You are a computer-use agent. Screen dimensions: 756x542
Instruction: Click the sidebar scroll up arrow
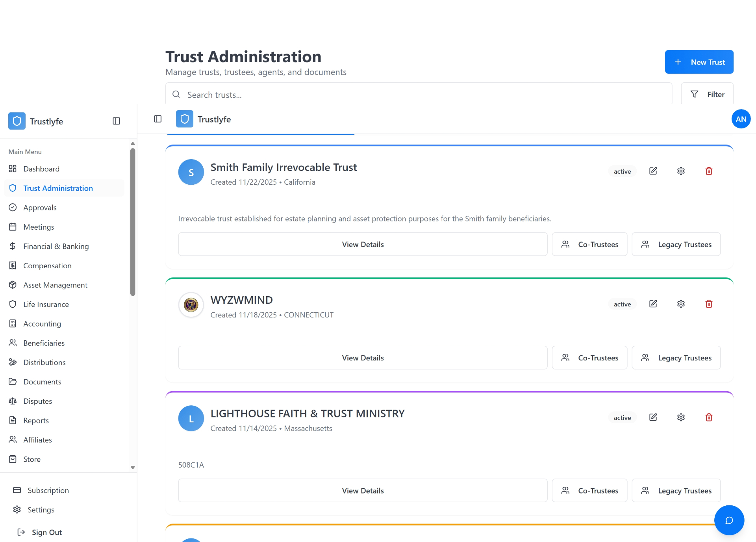click(x=133, y=144)
